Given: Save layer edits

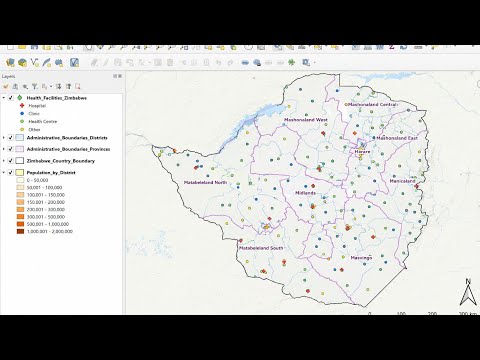Looking at the screenshot, I should [x=118, y=62].
